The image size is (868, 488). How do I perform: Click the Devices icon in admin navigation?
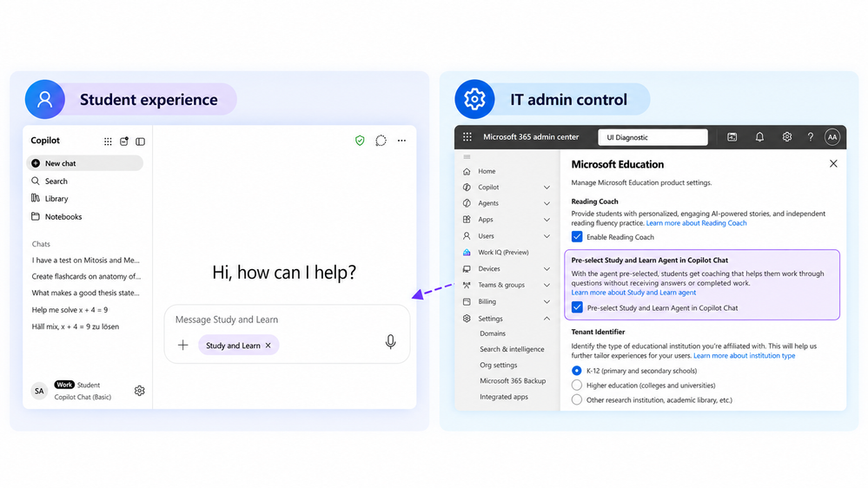pos(467,269)
